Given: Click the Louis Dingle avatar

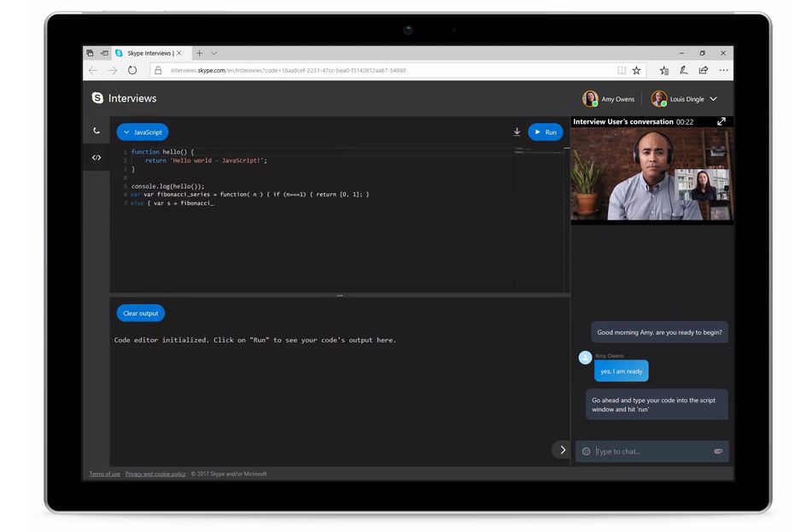Looking at the screenshot, I should (659, 99).
